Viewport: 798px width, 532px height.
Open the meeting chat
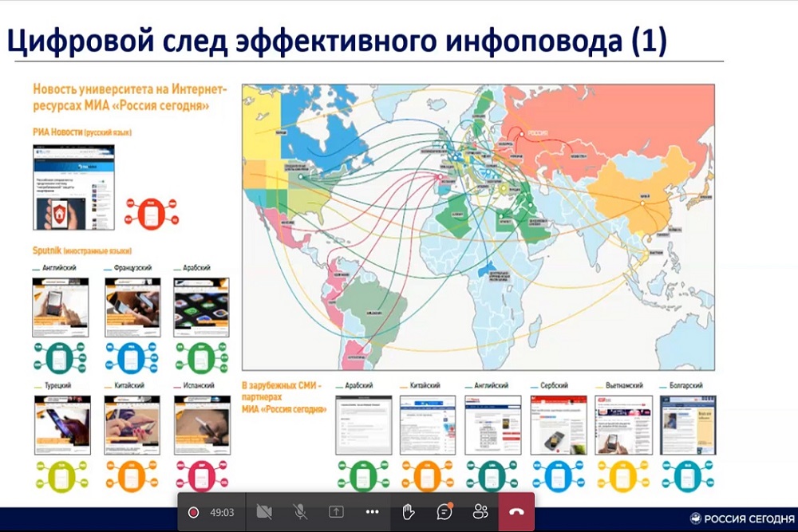[444, 512]
